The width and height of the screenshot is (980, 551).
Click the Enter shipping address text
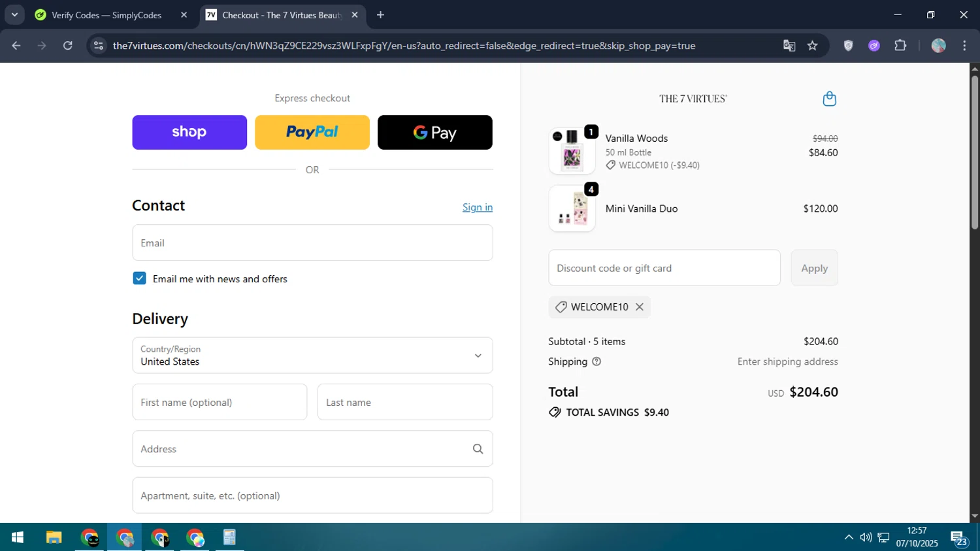788,361
